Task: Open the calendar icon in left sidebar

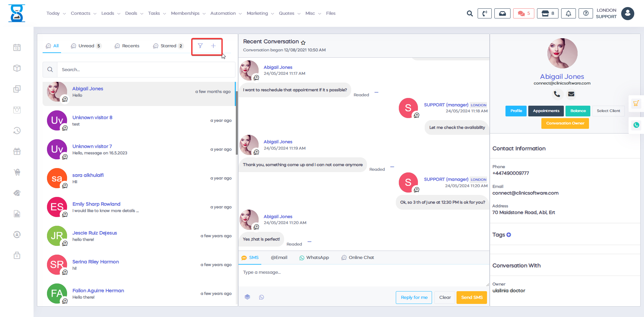Action: (x=17, y=48)
